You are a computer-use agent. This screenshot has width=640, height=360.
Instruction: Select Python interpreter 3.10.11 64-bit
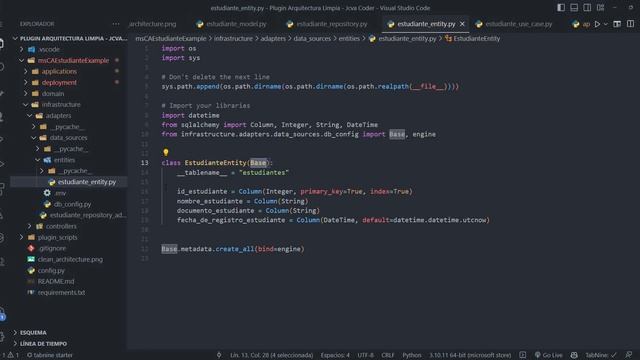[x=469, y=355]
